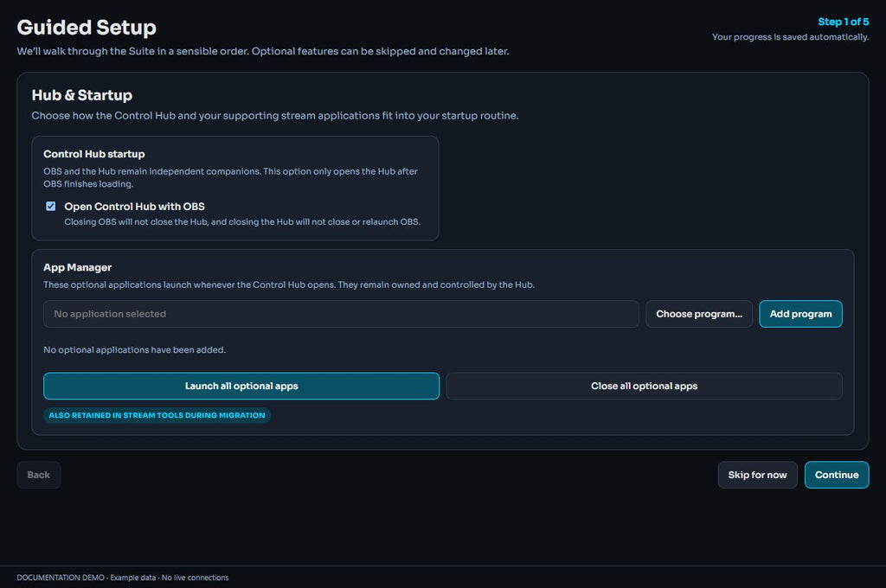Continue to the next setup step
This screenshot has width=886, height=588.
pos(837,475)
